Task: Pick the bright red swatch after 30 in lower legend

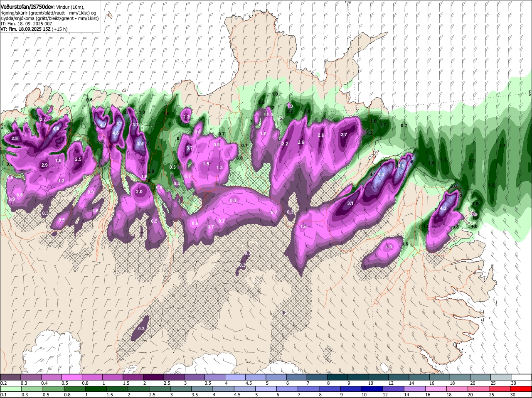Action: 522,389
